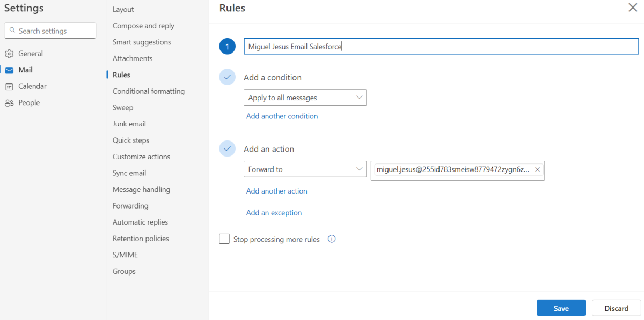Open Calendar settings with the calendar icon
Screen dimensions: 644x320
tap(10, 86)
